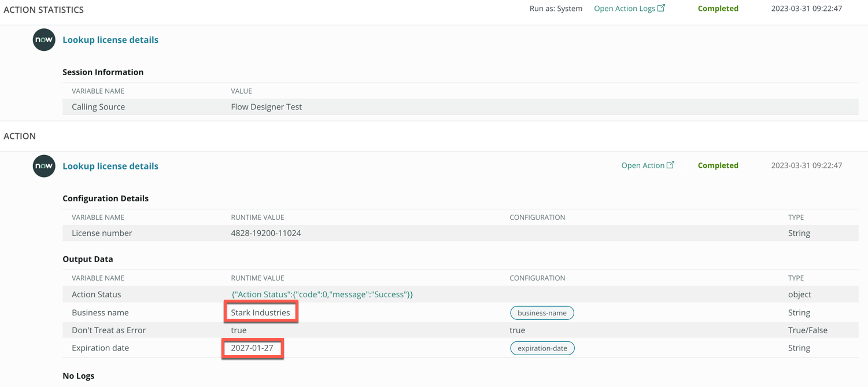Click the Completed status in Action Statistics header
Viewport: 868px width, 387px height.
[718, 9]
